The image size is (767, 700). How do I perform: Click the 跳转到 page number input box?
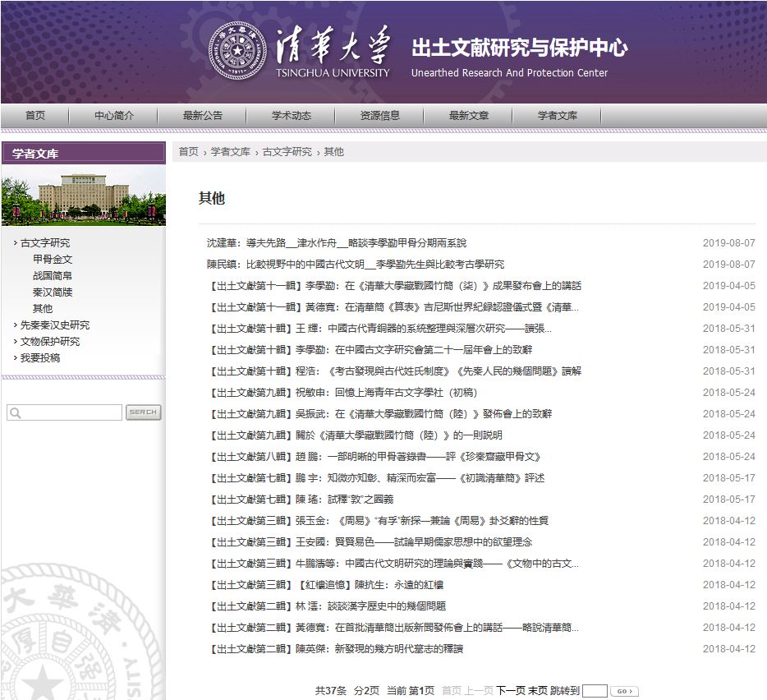pos(595,691)
